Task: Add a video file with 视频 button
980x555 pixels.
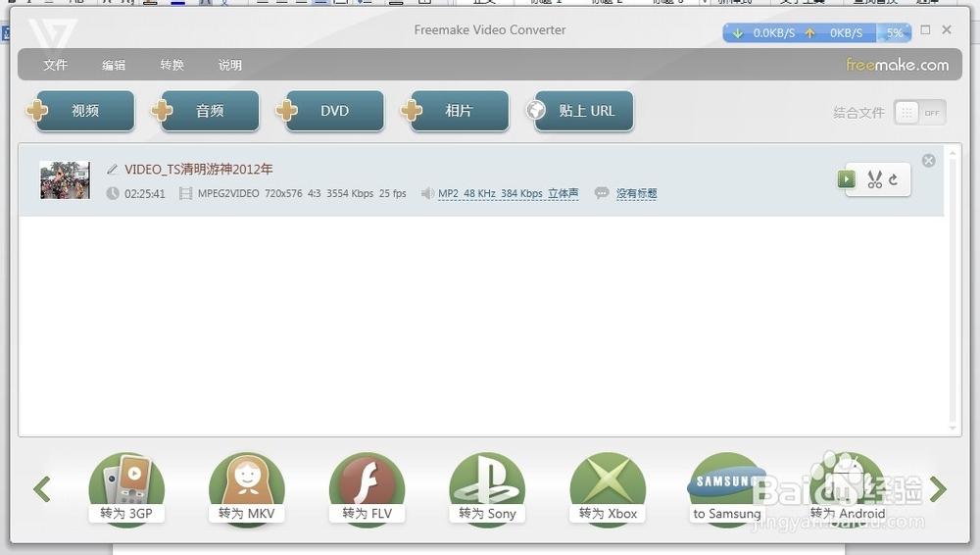Action: (84, 111)
